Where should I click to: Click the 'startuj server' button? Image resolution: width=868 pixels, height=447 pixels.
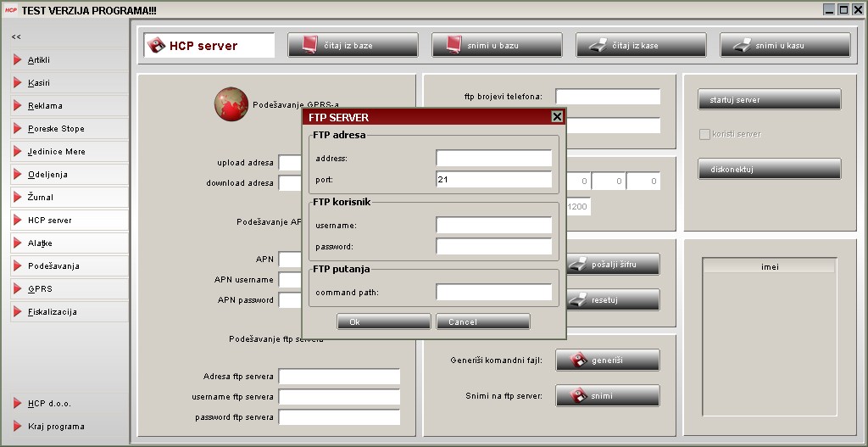(x=769, y=100)
